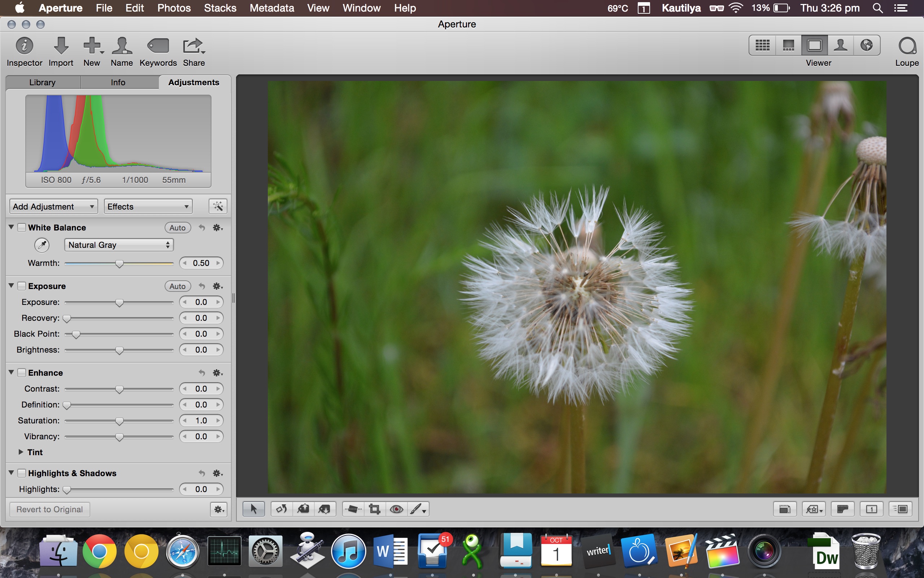Screen dimensions: 924x578
Task: Open the Places globe view
Action: 867,46
